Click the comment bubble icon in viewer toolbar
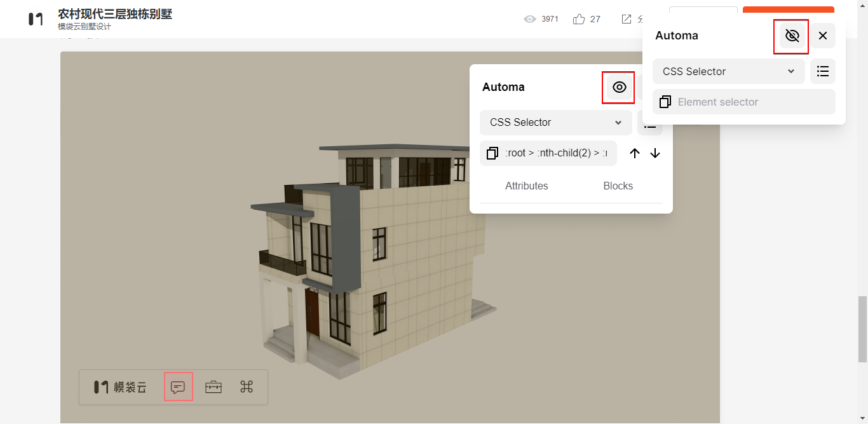 point(178,386)
